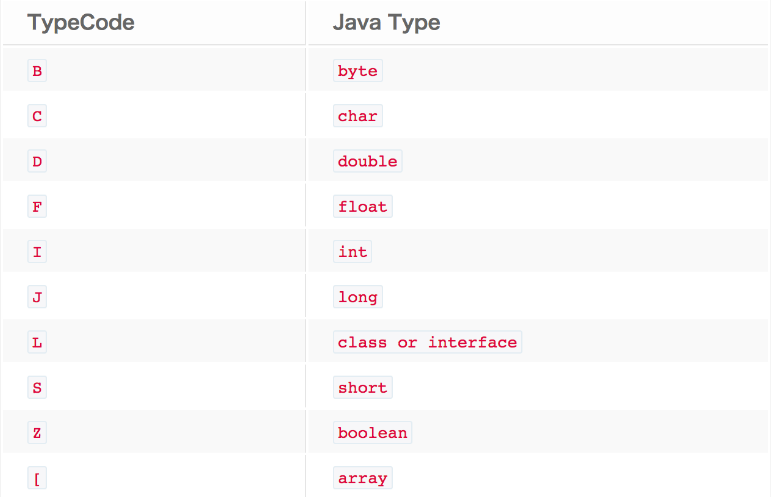
Task: Click the long Java type label
Action: tap(358, 297)
